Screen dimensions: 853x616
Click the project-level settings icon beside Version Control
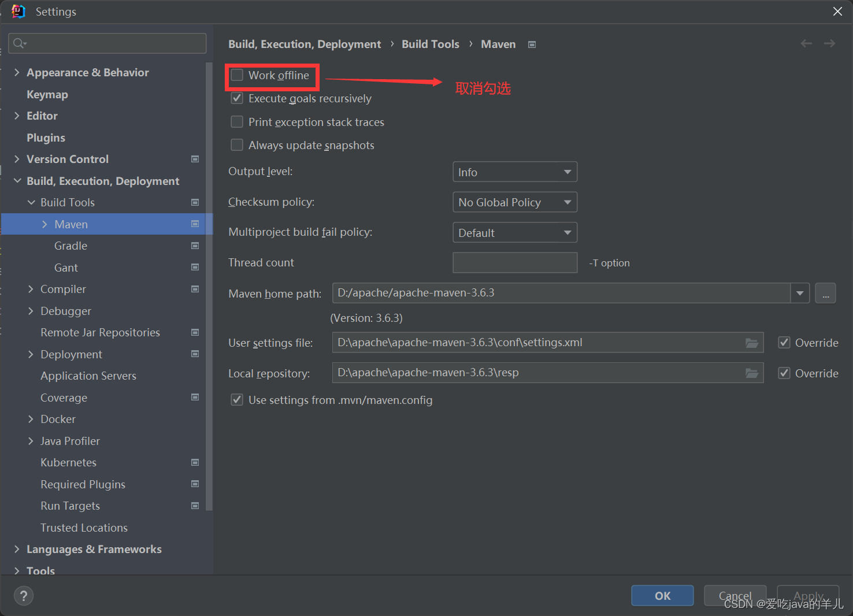point(195,159)
